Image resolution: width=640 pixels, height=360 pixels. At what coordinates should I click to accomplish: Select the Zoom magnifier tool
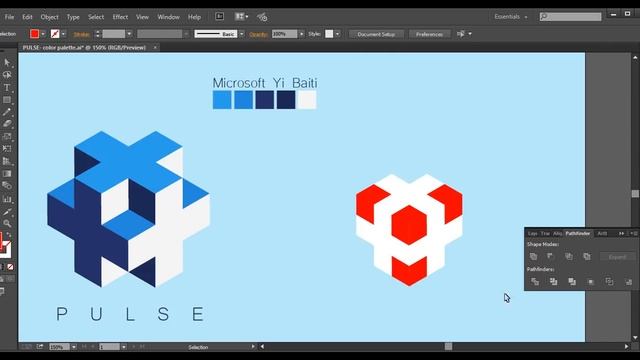point(7,223)
